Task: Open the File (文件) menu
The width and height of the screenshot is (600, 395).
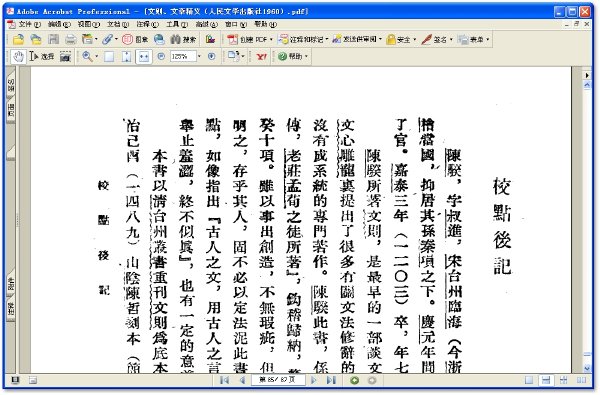Action: (x=29, y=24)
